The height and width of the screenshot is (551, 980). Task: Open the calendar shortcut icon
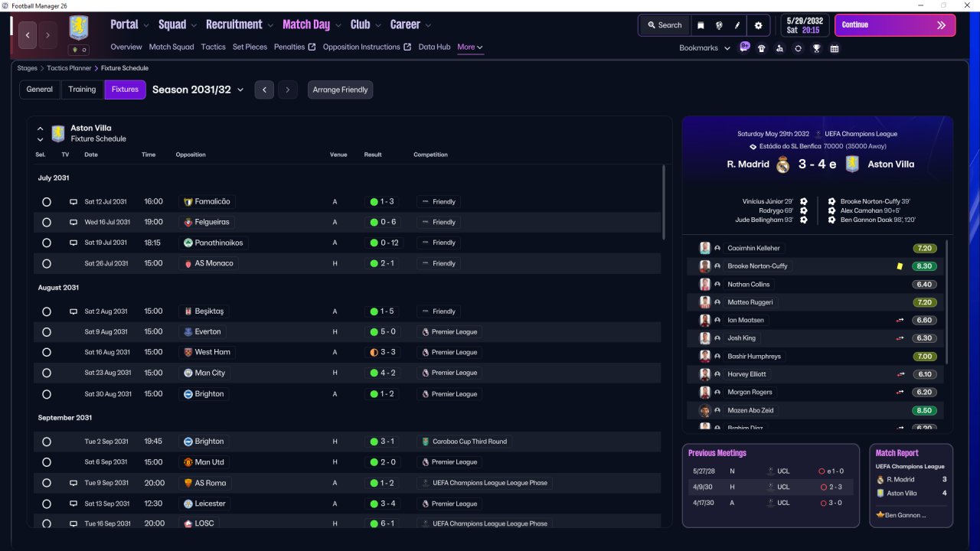pos(835,48)
